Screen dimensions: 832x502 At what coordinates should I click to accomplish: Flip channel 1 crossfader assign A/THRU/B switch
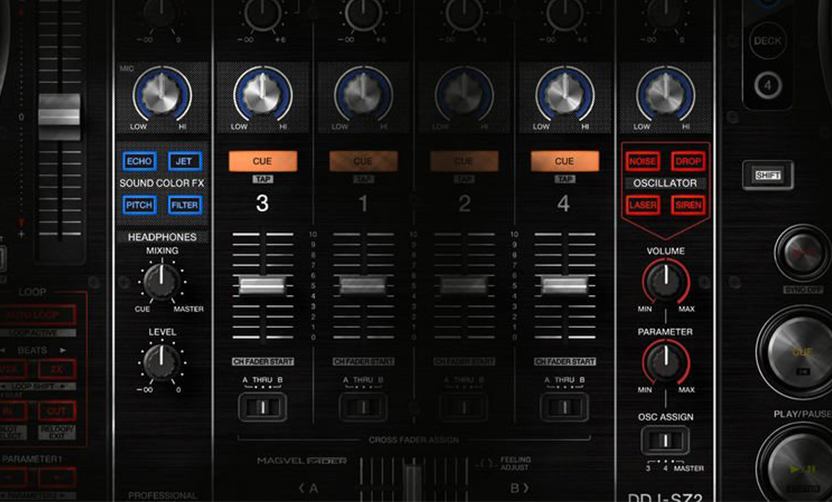(x=363, y=407)
